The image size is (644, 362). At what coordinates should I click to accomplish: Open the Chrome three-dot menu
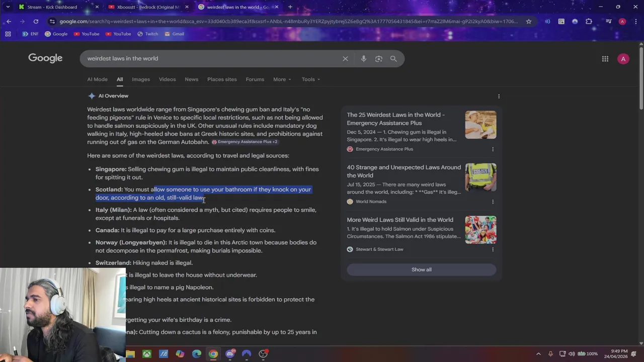636,22
